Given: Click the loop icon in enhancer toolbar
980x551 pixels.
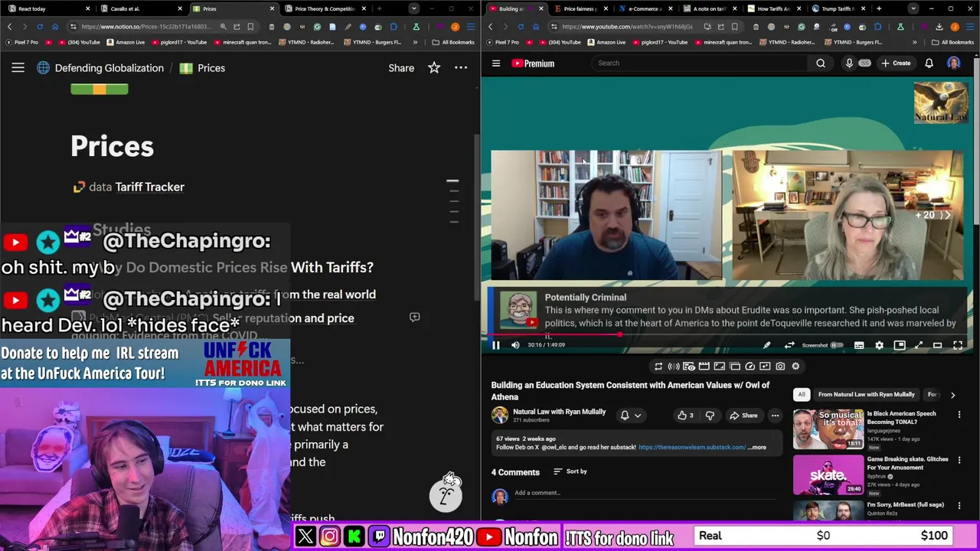Looking at the screenshot, I should 658,367.
